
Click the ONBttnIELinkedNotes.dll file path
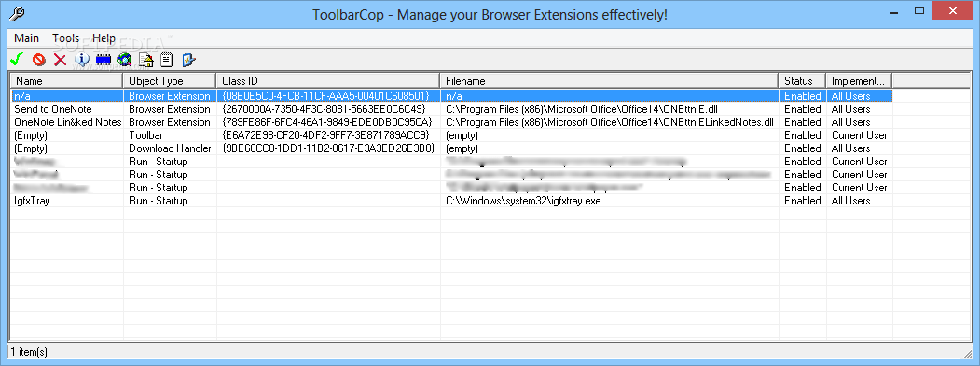(x=610, y=122)
